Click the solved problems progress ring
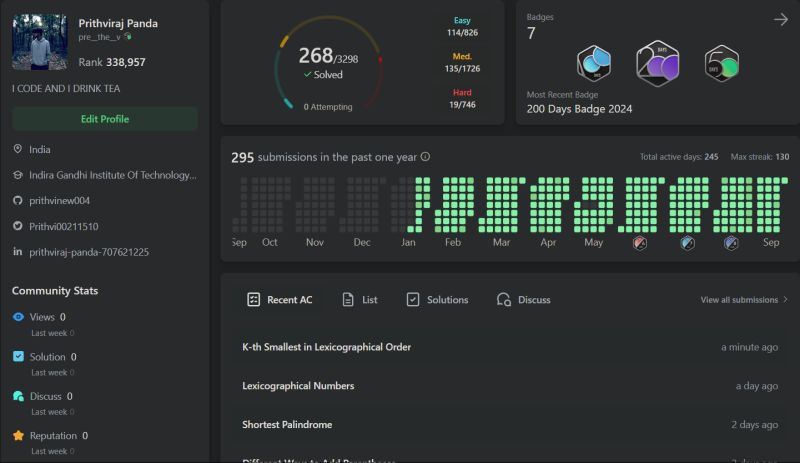The height and width of the screenshot is (463, 800). point(329,63)
